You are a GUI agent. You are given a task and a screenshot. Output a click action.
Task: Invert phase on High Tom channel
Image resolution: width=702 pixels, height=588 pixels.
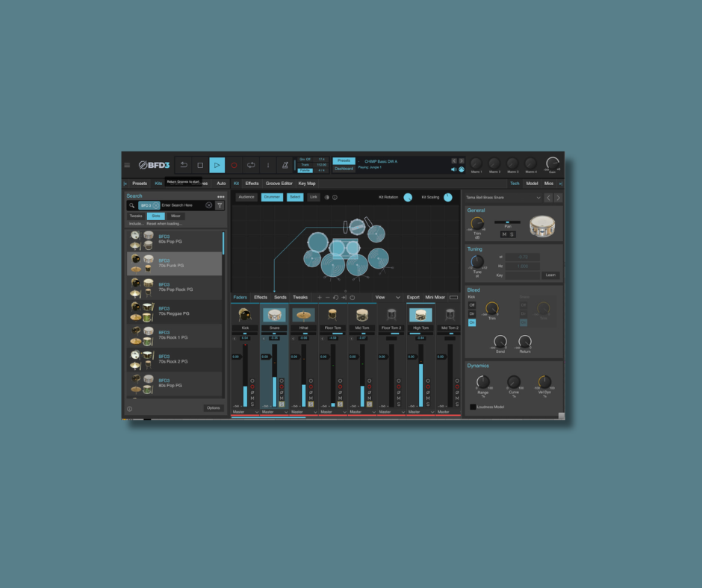coord(428,392)
